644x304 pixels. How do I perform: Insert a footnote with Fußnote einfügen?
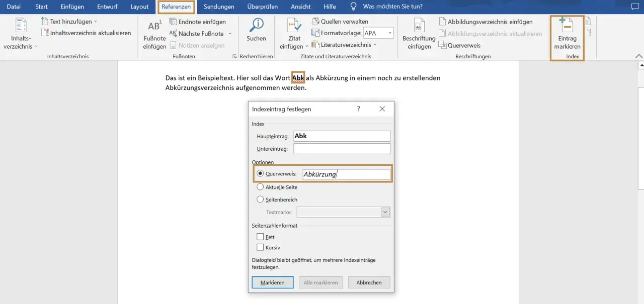(154, 34)
